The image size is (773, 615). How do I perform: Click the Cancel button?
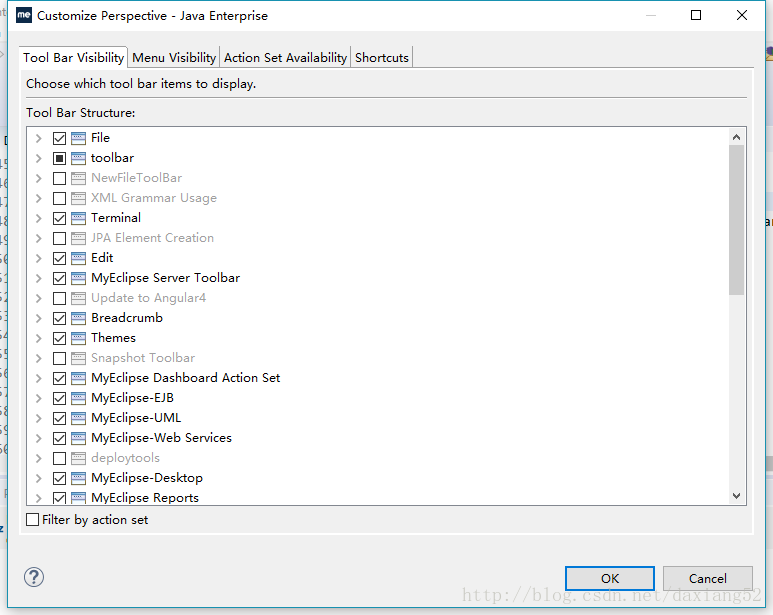707,578
